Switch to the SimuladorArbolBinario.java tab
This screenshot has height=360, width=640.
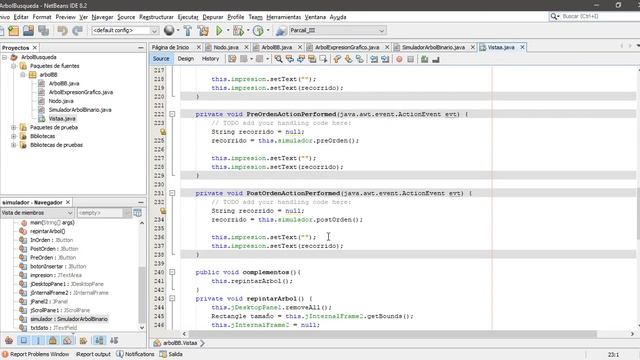[433, 47]
